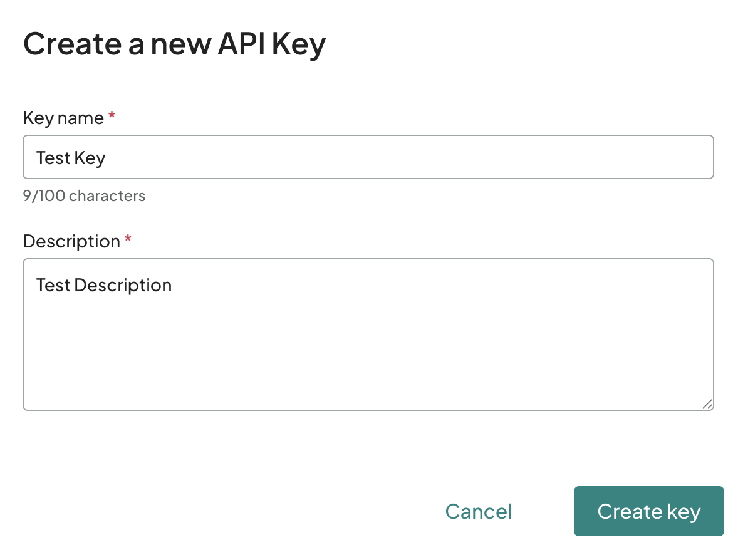Click the Test Description text in textarea
The width and height of the screenshot is (738, 560).
pyautogui.click(x=104, y=286)
